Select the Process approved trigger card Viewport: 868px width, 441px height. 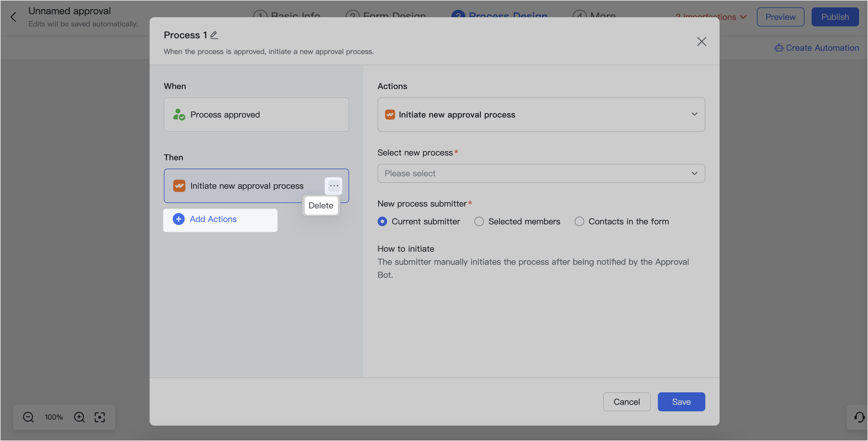[x=256, y=115]
